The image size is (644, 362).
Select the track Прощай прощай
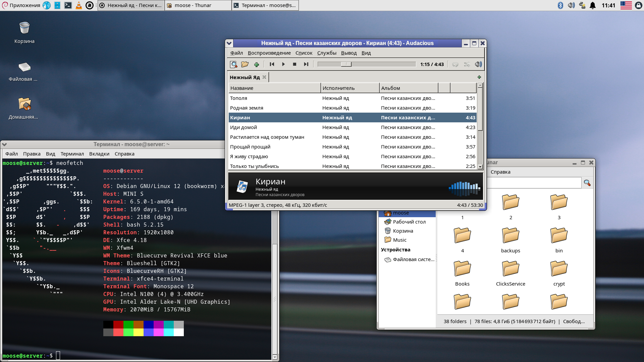pos(352,147)
